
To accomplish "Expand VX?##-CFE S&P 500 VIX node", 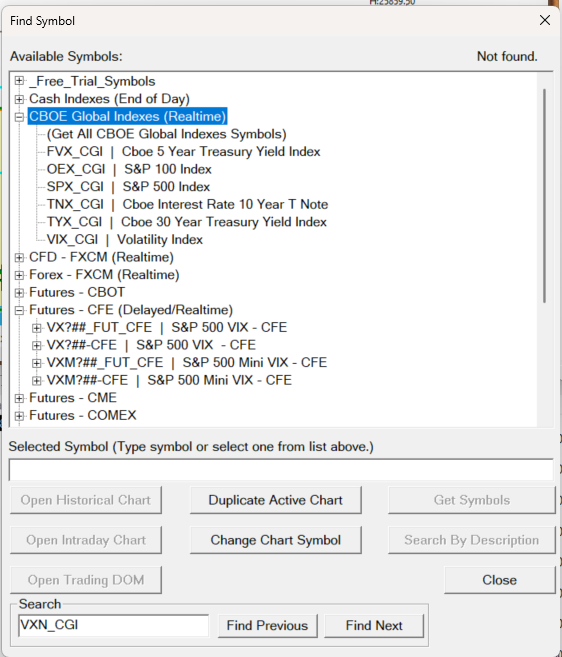I will coord(37,345).
